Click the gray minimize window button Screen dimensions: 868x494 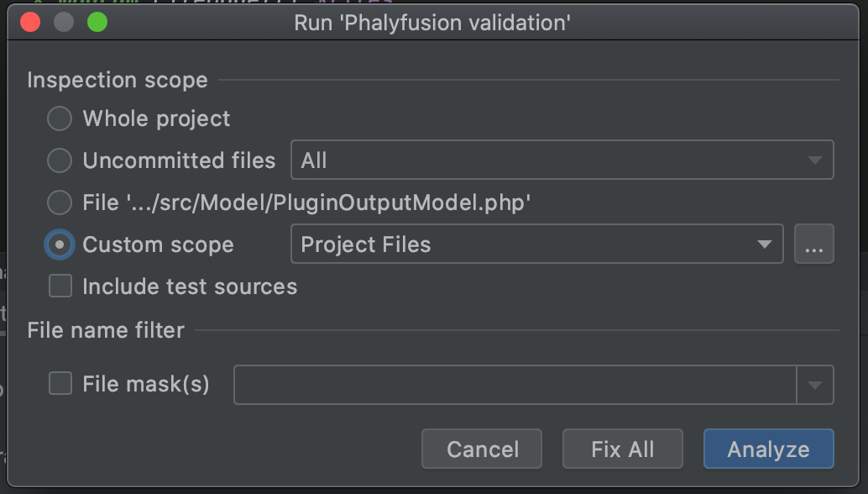coord(64,23)
